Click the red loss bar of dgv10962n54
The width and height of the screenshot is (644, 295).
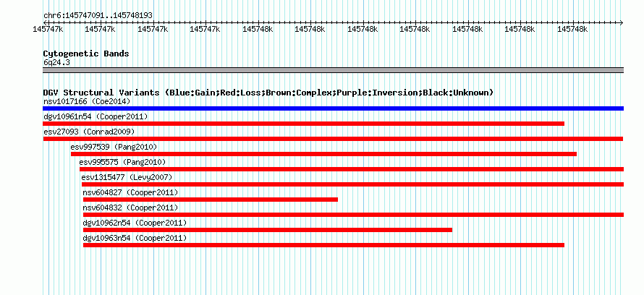(268, 230)
